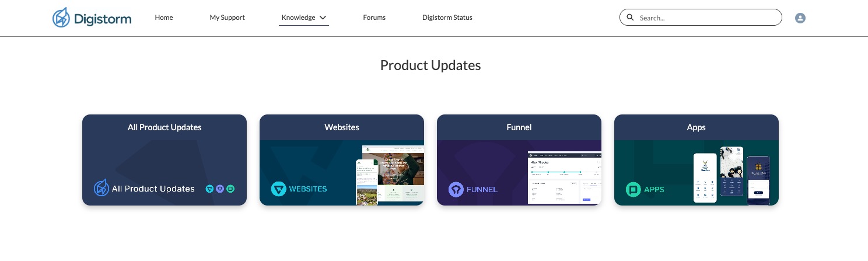Click the small Apps icon in the All Product Updates card
868x261 pixels.
tap(230, 189)
